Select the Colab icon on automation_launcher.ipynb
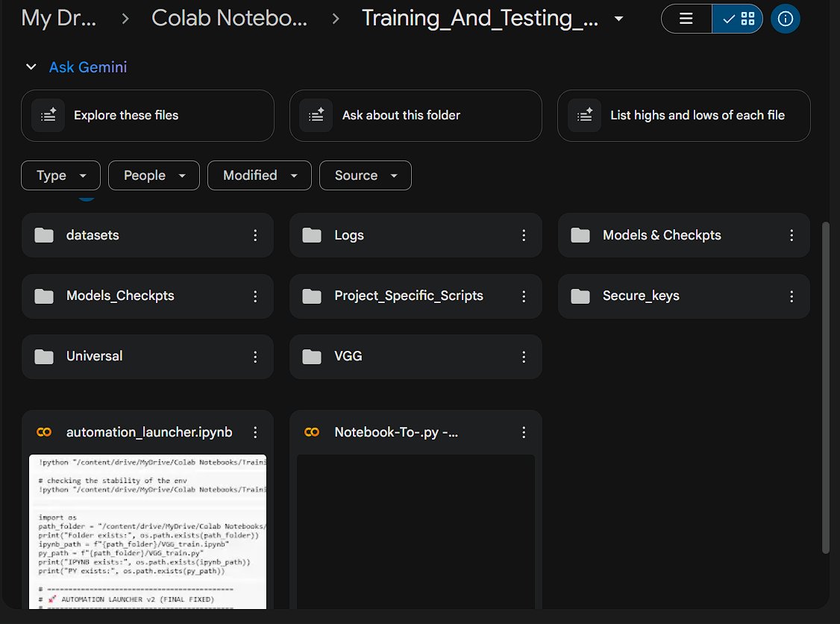 tap(43, 432)
